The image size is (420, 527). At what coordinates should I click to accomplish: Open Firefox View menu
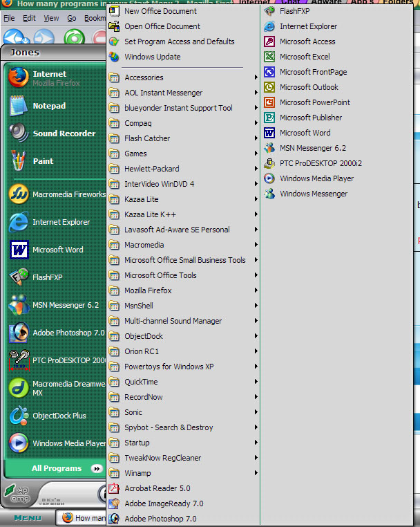click(51, 18)
